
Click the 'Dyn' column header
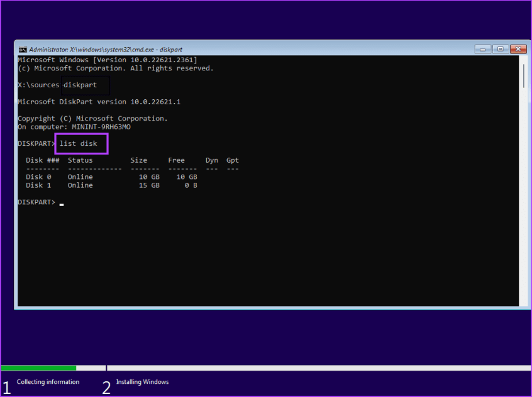click(212, 160)
